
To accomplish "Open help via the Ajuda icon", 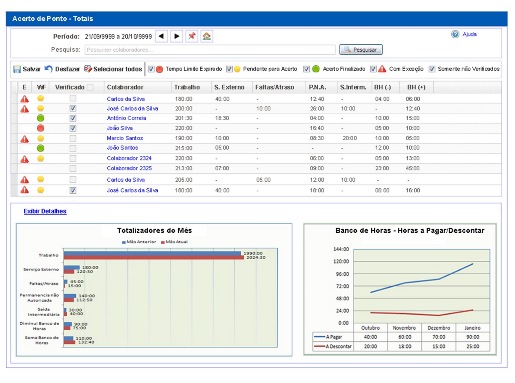I will (x=455, y=34).
